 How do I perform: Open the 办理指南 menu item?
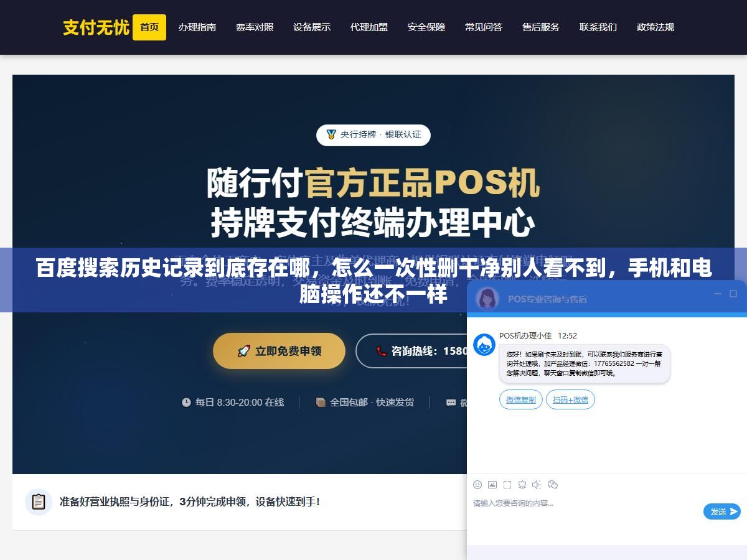click(197, 27)
